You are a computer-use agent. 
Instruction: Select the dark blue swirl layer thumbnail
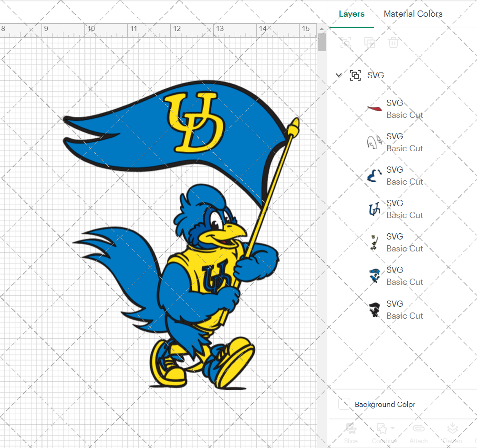pyautogui.click(x=374, y=176)
